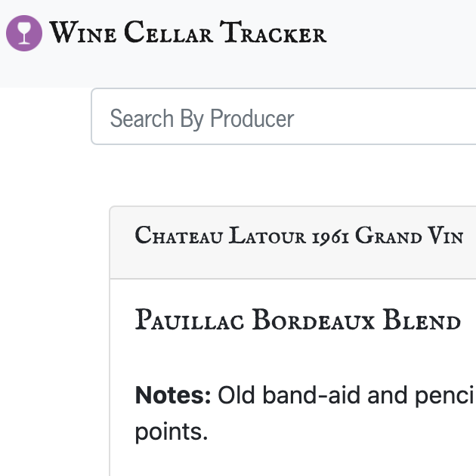Click the bold Notes: label
The image size is (476, 476).
coord(173,395)
